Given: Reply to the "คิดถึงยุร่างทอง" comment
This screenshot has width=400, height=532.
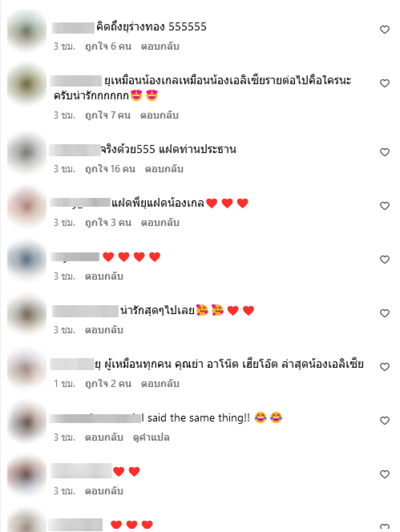Looking at the screenshot, I should coord(160,46).
